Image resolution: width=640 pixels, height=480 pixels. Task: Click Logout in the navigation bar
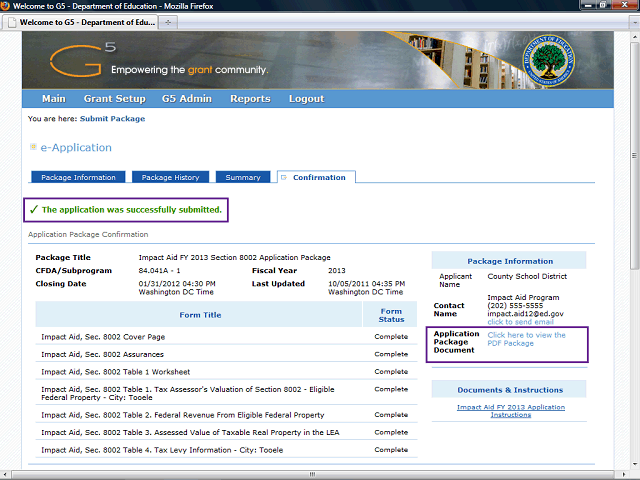pyautogui.click(x=306, y=99)
